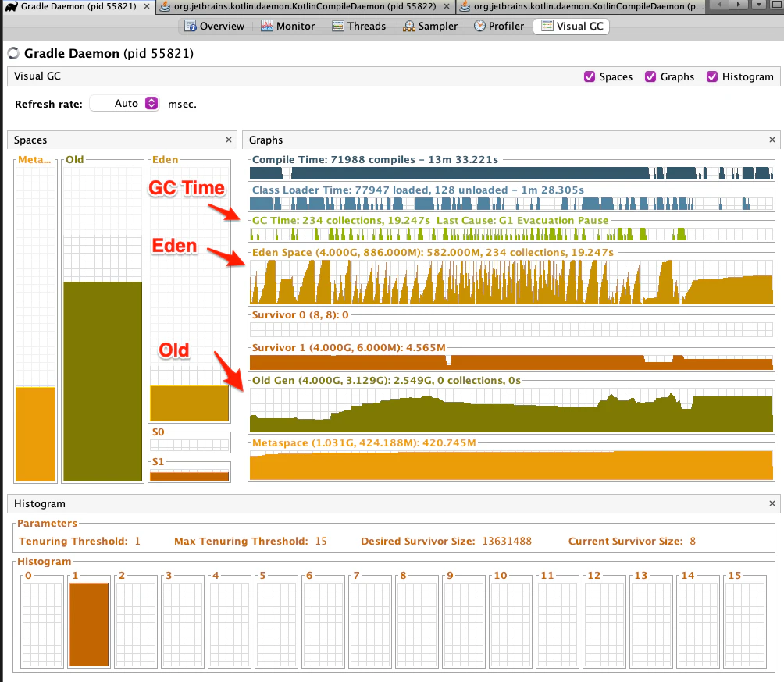The image size is (784, 682).
Task: Click the Gradle Daemon (pid 55821) heading
Action: tap(109, 54)
